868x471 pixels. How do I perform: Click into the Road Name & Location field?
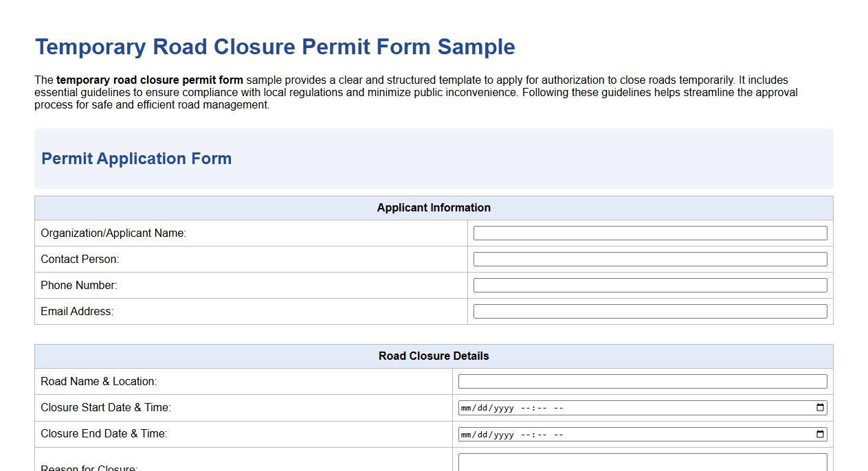[643, 380]
